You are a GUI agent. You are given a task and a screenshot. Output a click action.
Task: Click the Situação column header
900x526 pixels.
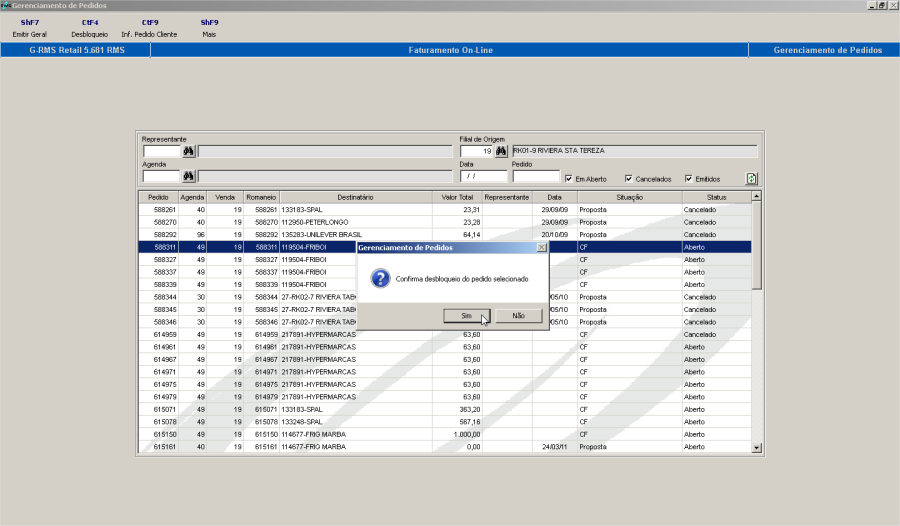pos(630,197)
